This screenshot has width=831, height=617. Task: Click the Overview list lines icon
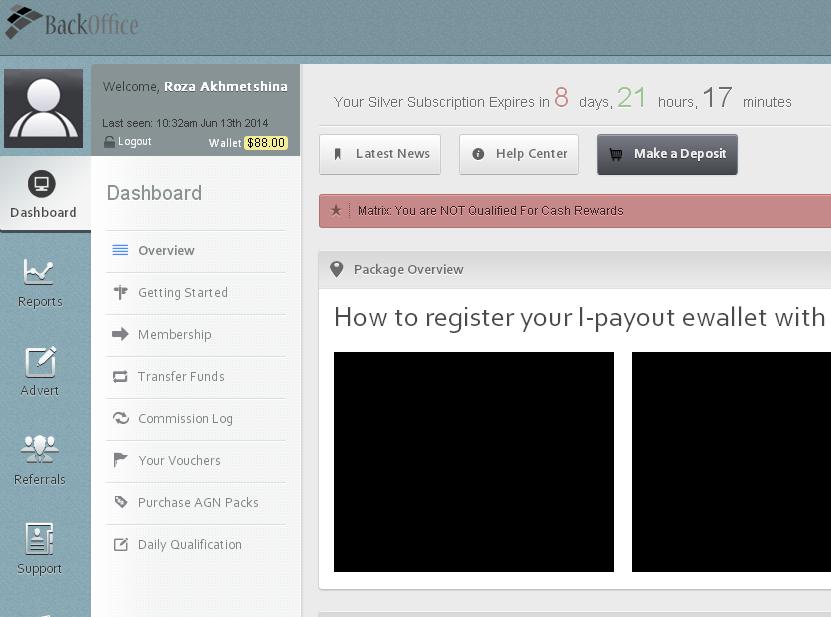tap(120, 250)
